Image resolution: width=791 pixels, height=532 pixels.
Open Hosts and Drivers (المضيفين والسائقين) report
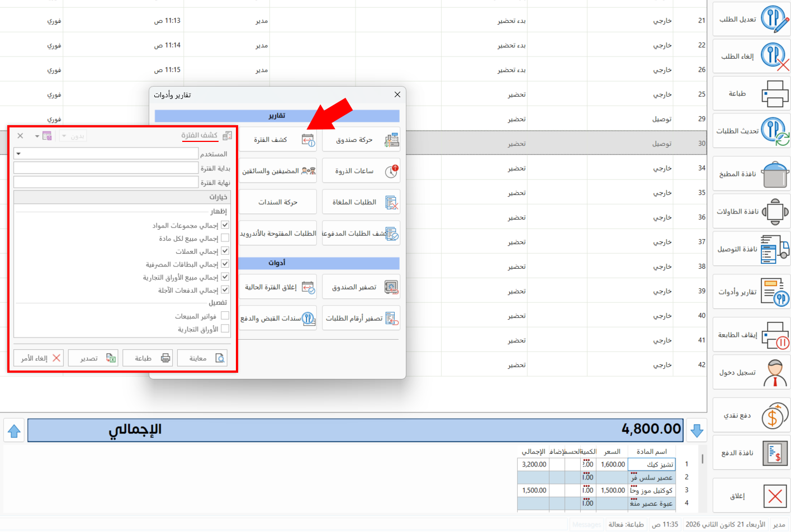tap(278, 171)
